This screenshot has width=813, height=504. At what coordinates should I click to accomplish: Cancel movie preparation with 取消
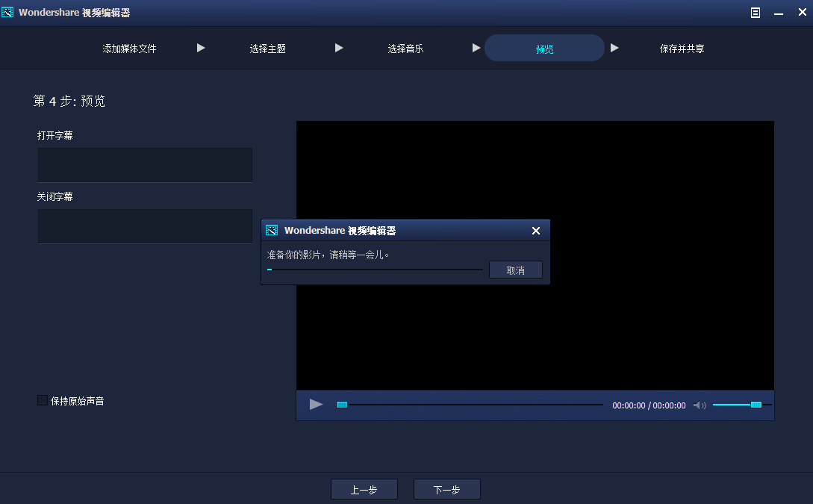(x=516, y=270)
